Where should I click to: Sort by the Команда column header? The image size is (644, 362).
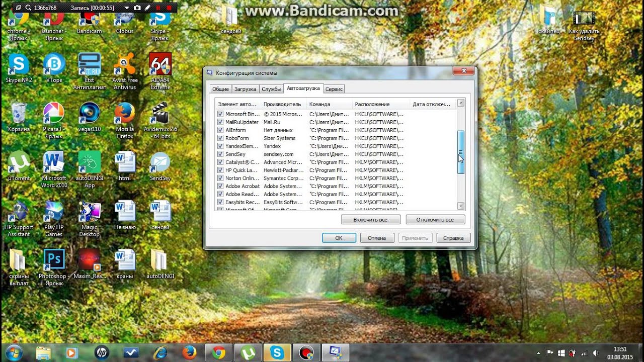point(329,104)
